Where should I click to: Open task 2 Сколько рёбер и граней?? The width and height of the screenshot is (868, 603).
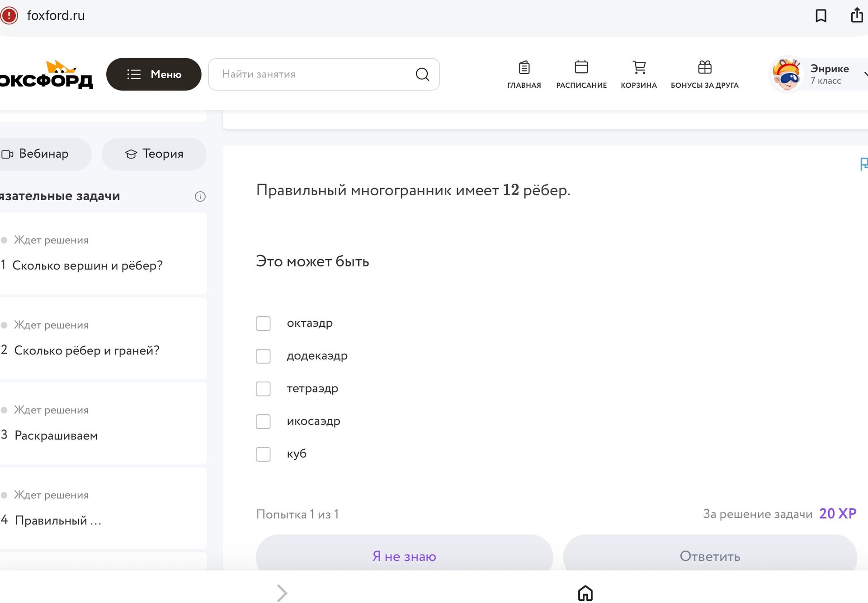[103, 338]
